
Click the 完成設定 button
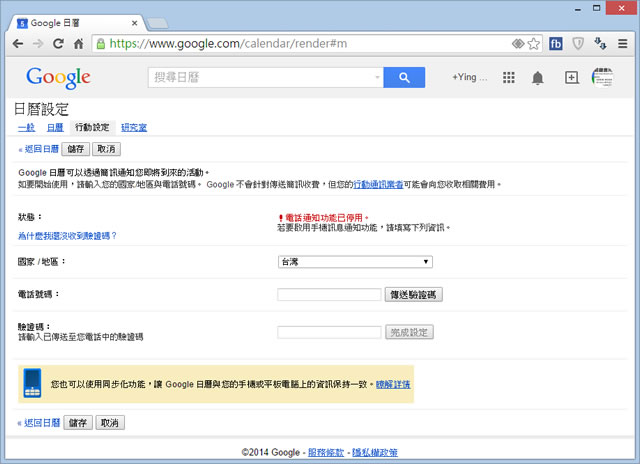pyautogui.click(x=409, y=332)
